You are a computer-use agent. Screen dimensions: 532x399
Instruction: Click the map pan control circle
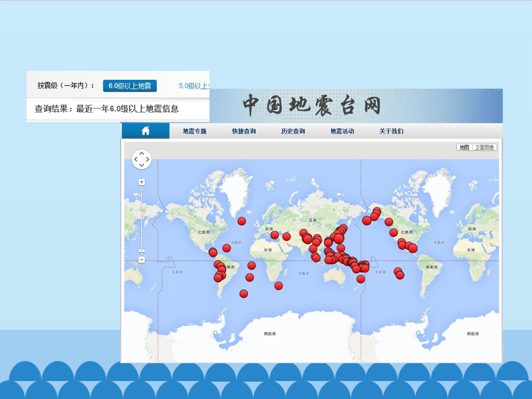click(x=141, y=159)
